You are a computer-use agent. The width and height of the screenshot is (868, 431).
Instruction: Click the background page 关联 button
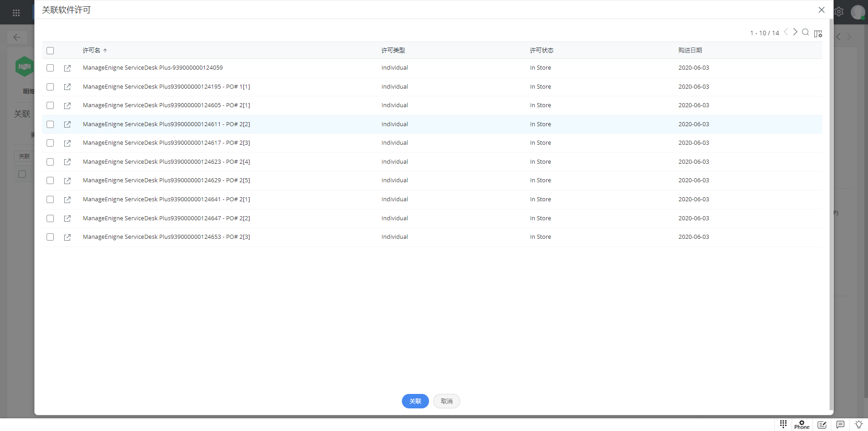coord(24,156)
